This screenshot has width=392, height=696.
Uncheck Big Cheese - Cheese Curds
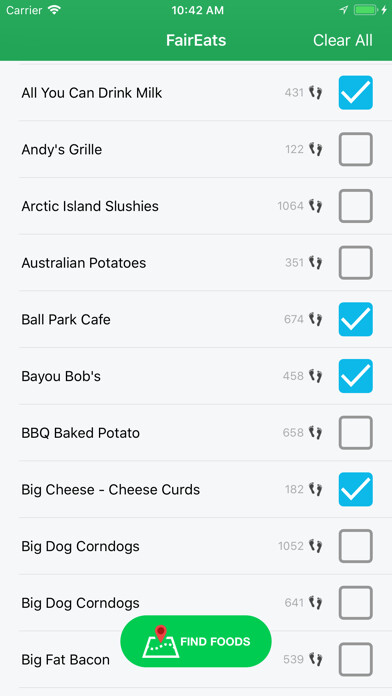356,489
